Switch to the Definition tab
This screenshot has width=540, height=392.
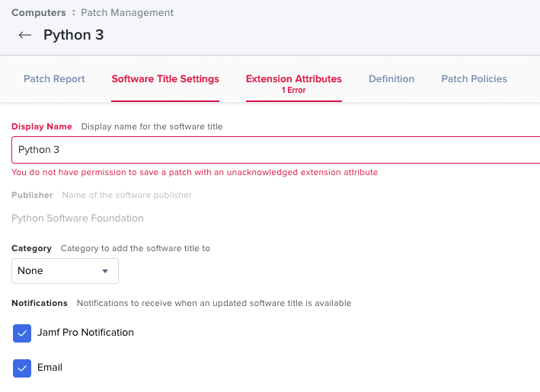(x=391, y=79)
